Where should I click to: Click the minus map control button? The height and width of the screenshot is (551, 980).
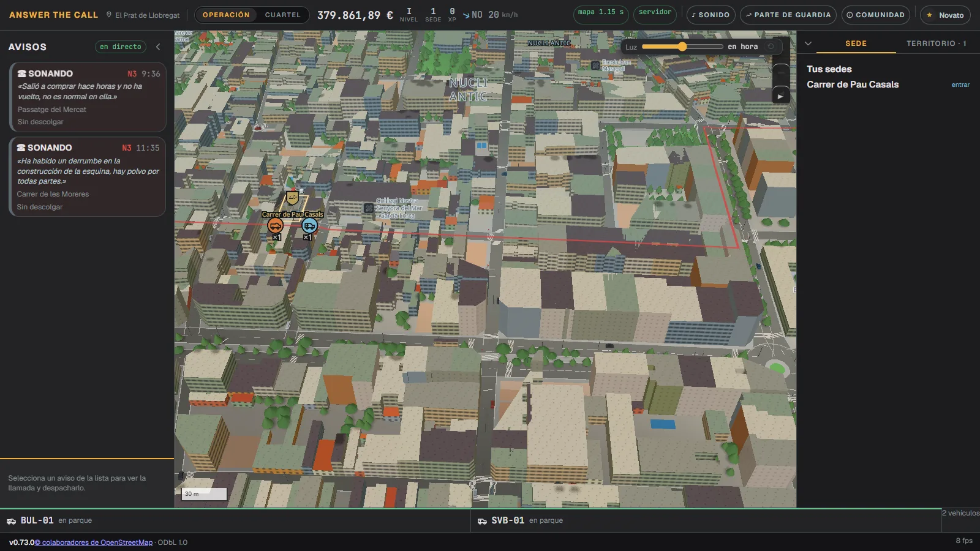780,73
